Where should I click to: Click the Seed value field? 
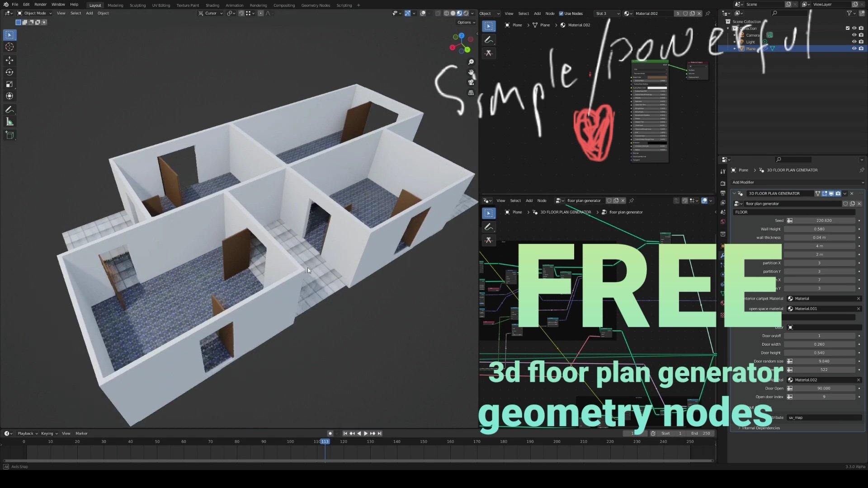pos(823,221)
